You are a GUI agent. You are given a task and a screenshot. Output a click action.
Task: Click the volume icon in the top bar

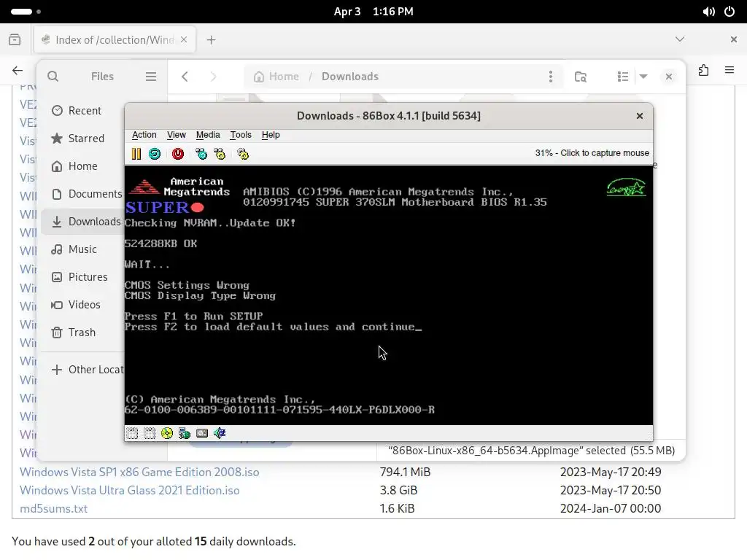(709, 12)
